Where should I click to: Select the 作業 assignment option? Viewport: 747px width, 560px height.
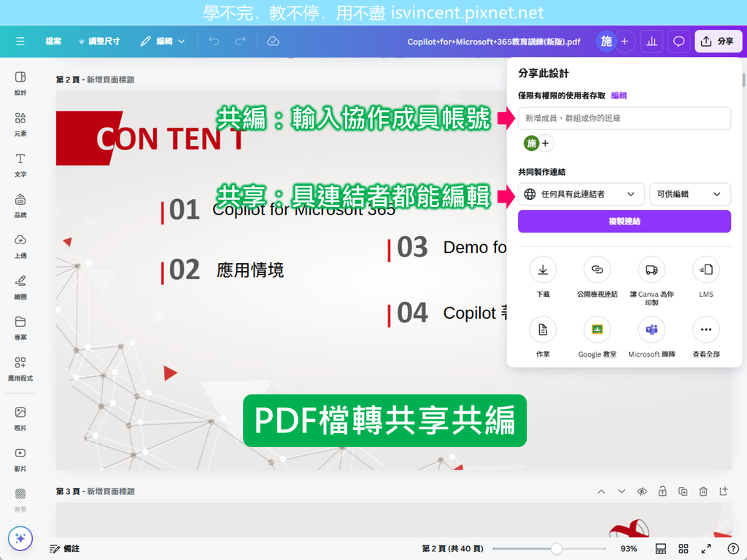543,337
